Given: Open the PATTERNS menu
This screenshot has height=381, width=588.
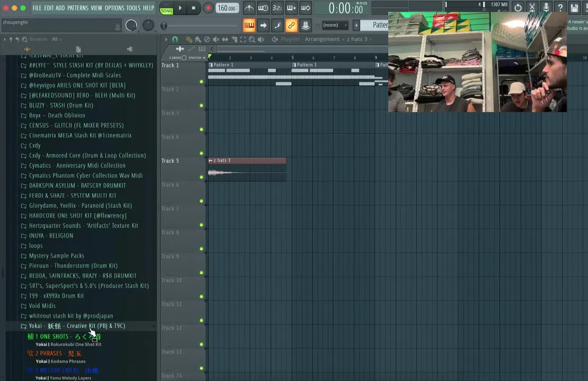Looking at the screenshot, I should 78,7.
